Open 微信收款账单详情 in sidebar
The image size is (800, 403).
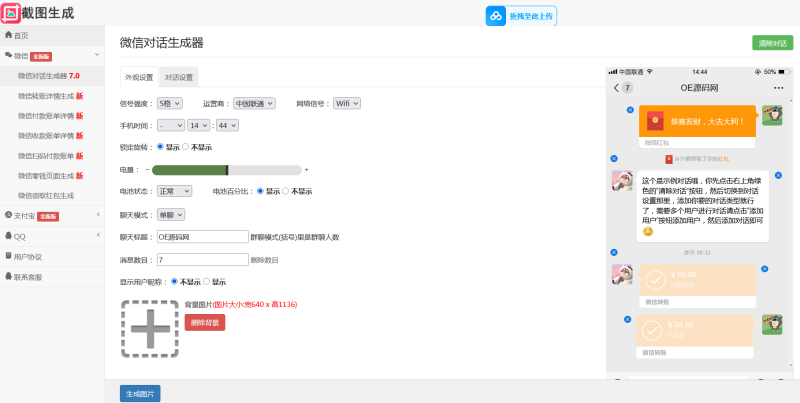coord(52,135)
